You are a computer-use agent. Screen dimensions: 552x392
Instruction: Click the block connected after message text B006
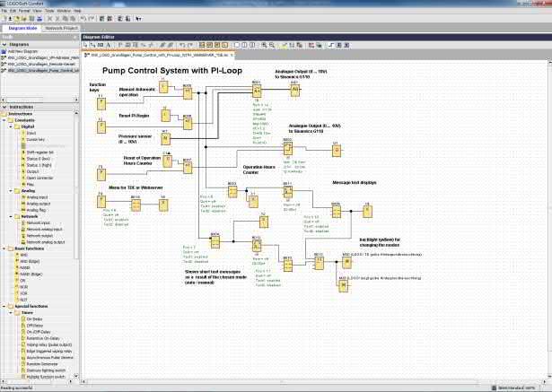tap(367, 211)
